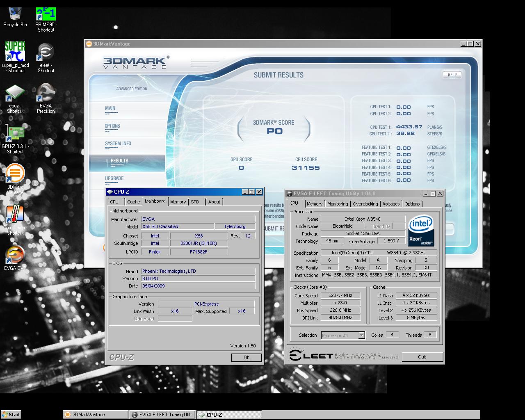Viewport: 525px width, 420px height.
Task: Click OK in the CPU-Z window
Action: point(247,358)
